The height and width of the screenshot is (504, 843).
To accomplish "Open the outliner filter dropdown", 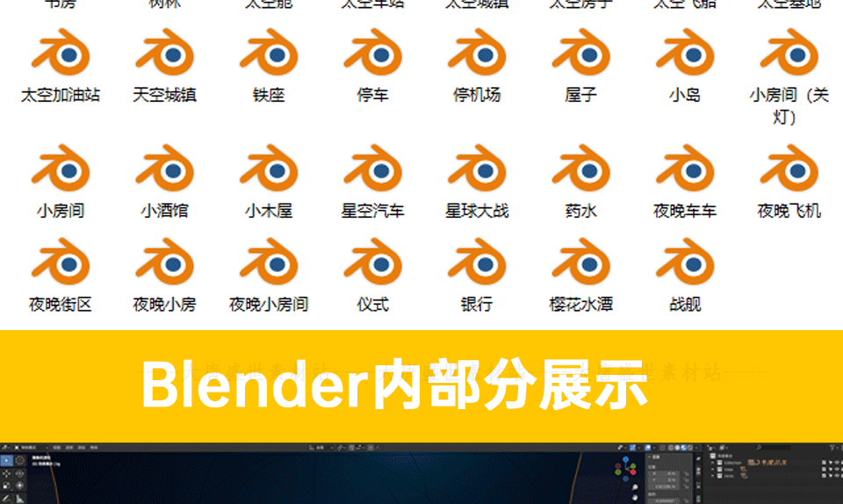I will click(x=832, y=448).
